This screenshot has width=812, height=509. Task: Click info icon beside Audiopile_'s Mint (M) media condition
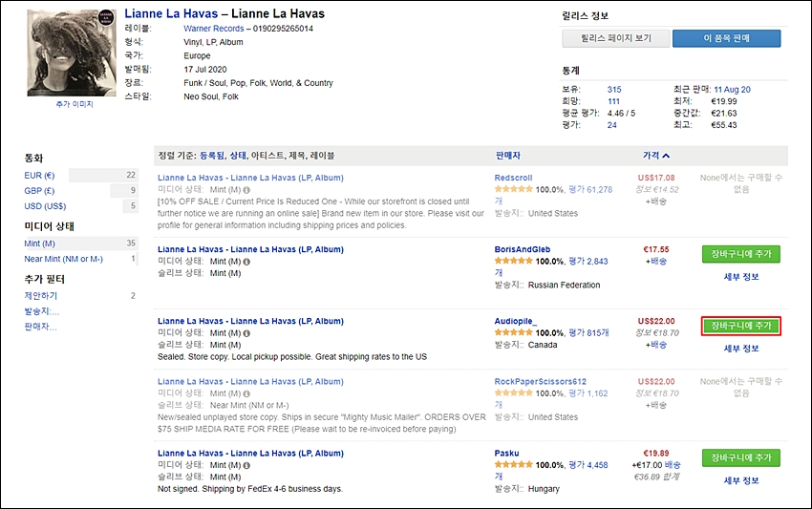click(x=246, y=333)
